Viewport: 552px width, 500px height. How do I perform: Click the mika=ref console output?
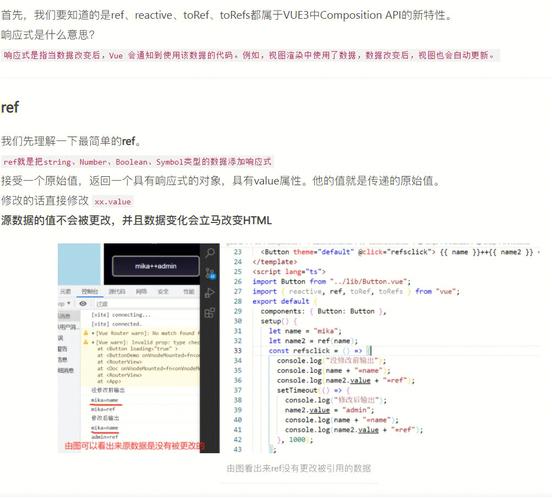click(x=103, y=410)
